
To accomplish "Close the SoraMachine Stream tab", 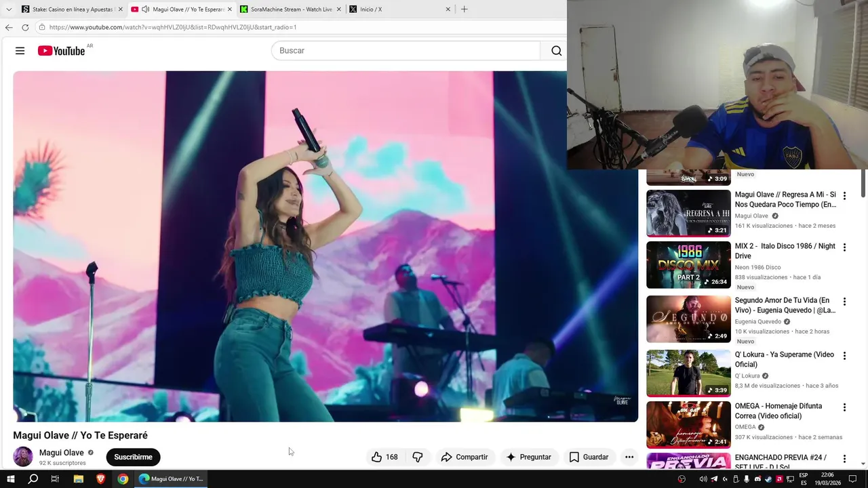I will (338, 9).
